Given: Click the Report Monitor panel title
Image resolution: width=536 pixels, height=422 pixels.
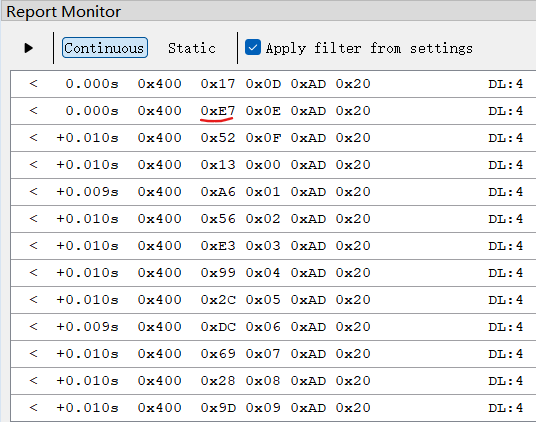Looking at the screenshot, I should [x=64, y=12].
